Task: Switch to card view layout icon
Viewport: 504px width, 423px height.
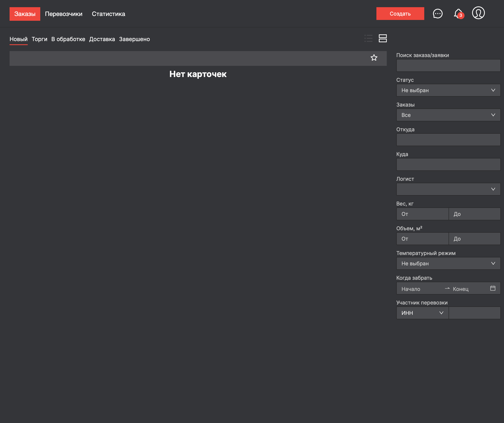Action: [x=383, y=39]
